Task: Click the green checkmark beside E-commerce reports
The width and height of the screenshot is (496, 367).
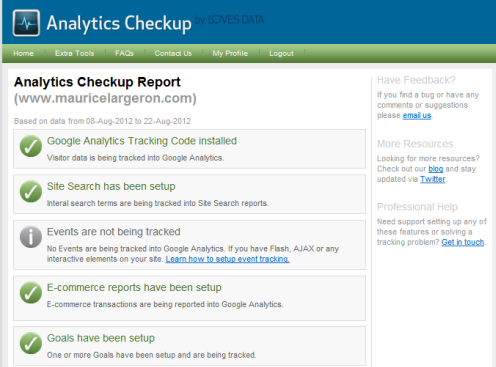Action: [x=31, y=292]
